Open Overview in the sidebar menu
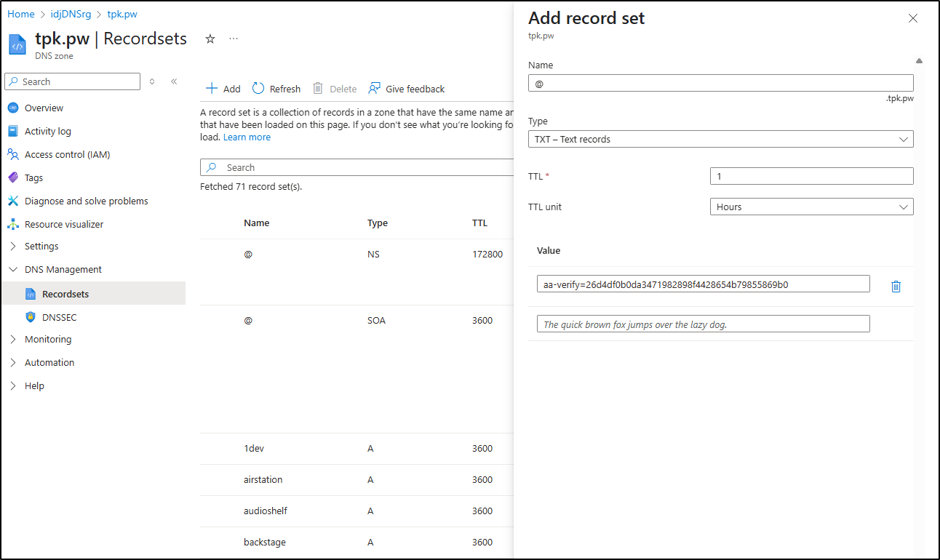The height and width of the screenshot is (560, 940). click(44, 108)
